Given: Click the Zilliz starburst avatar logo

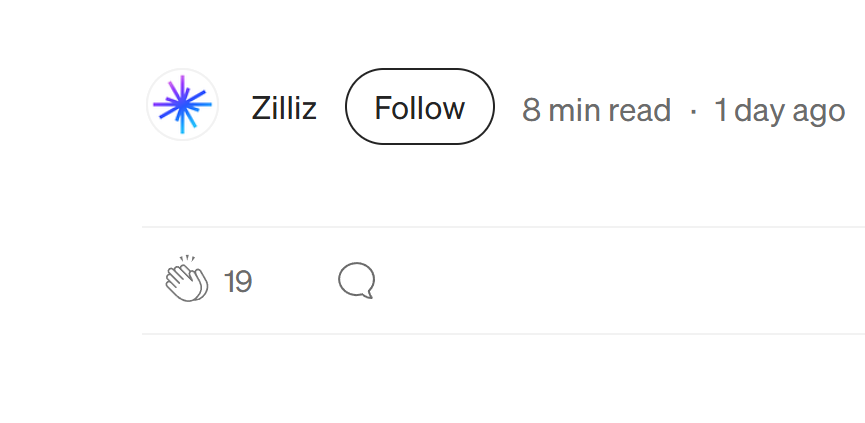Looking at the screenshot, I should point(182,104).
